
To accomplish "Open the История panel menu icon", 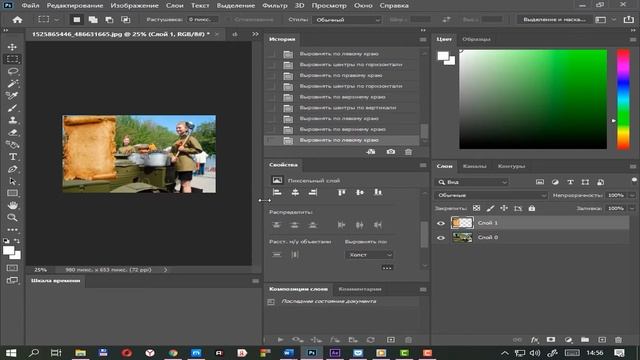I will click(423, 40).
